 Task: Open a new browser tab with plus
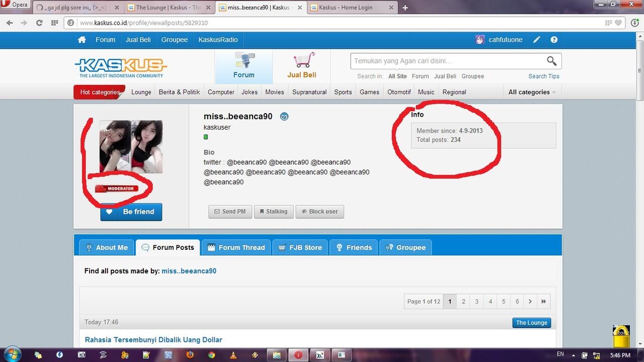click(x=405, y=8)
